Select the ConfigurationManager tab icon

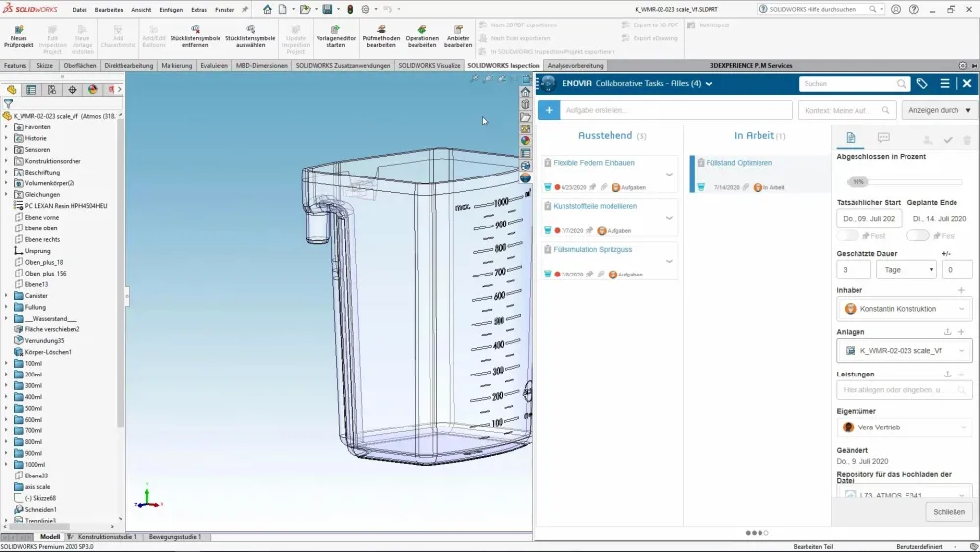tap(52, 90)
